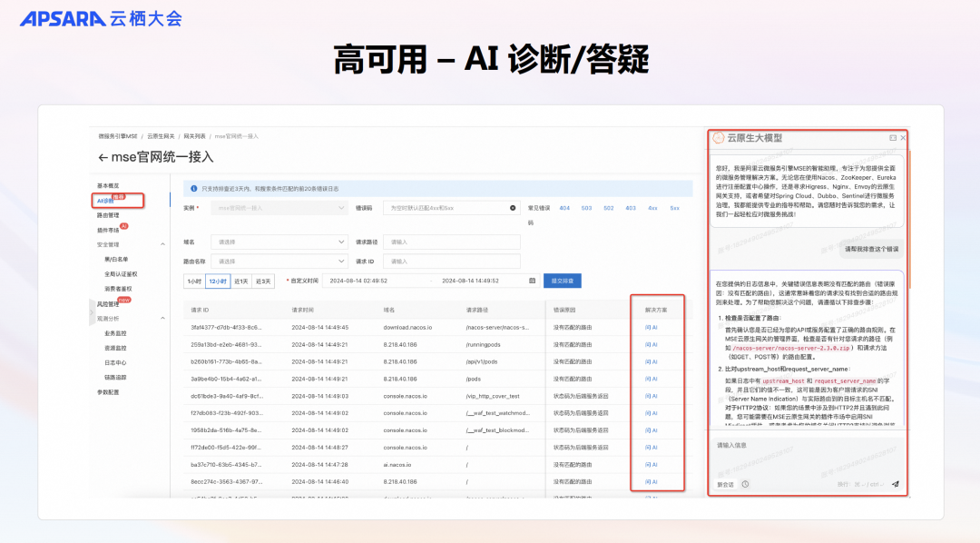Open 业务监控 in the sidebar
The image size is (980, 543).
pyautogui.click(x=115, y=333)
